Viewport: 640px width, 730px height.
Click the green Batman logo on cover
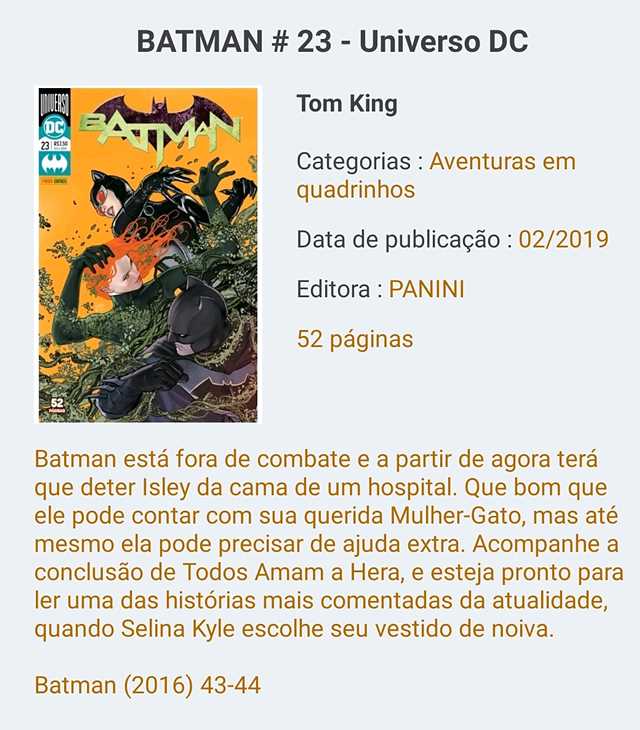(161, 132)
